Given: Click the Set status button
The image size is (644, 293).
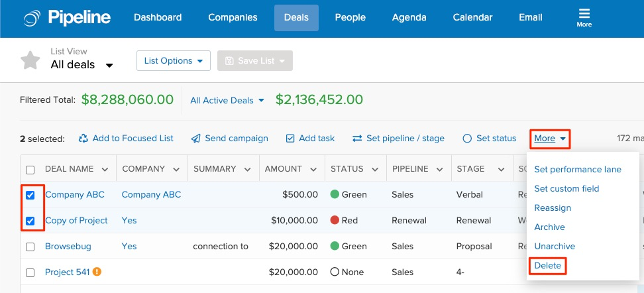Looking at the screenshot, I should [x=490, y=139].
